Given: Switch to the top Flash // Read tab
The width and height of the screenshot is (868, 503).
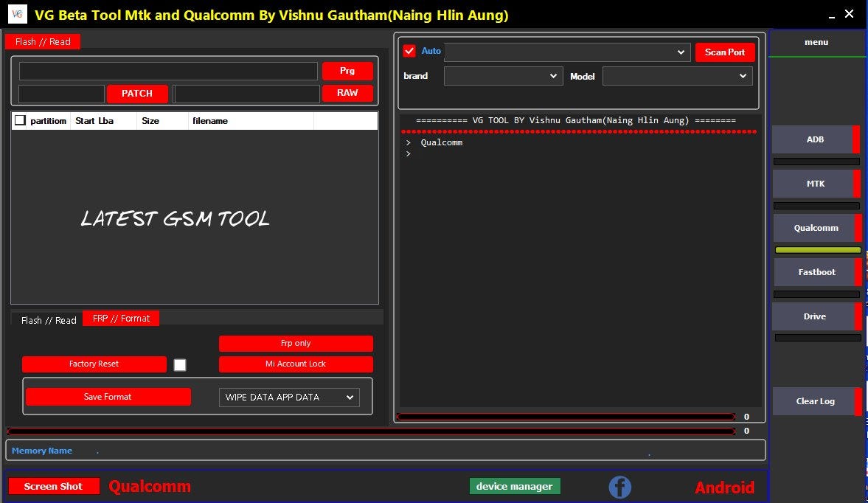Looking at the screenshot, I should pos(43,41).
